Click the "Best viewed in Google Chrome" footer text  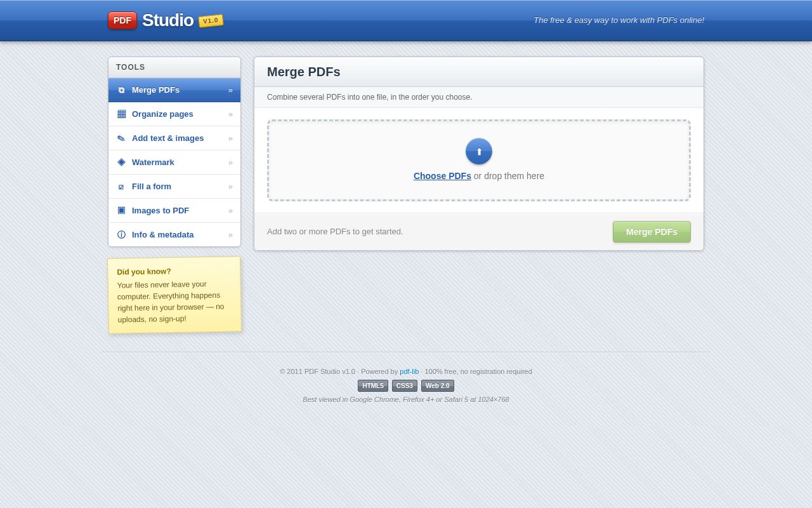coord(406,399)
